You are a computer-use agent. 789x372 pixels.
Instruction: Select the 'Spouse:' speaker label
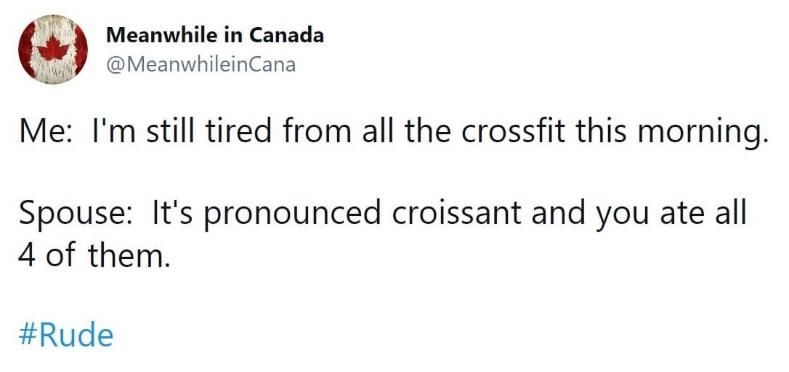(76, 214)
